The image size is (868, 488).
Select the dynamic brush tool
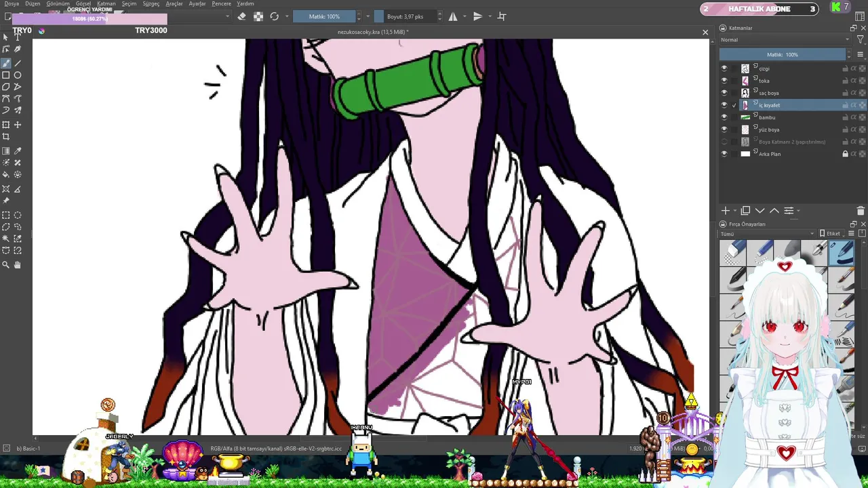pyautogui.click(x=6, y=110)
